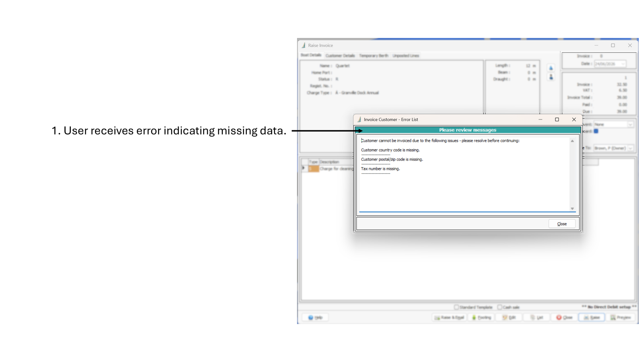Click the Raise Invoice window sailboat icon
Screen dimensions: 644x362
point(303,45)
